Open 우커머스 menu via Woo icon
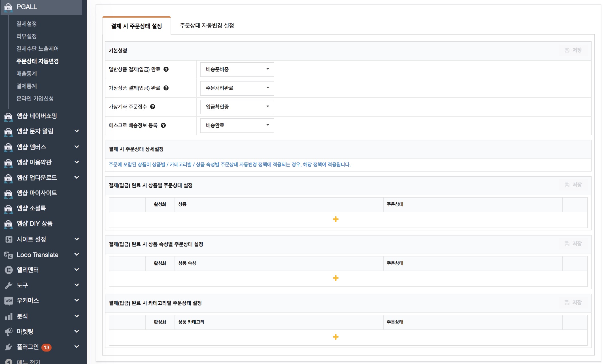 9,300
